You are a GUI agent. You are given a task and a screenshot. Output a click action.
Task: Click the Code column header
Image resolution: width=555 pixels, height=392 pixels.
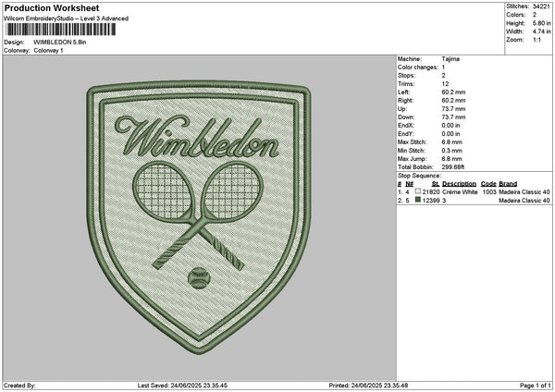coord(488,184)
